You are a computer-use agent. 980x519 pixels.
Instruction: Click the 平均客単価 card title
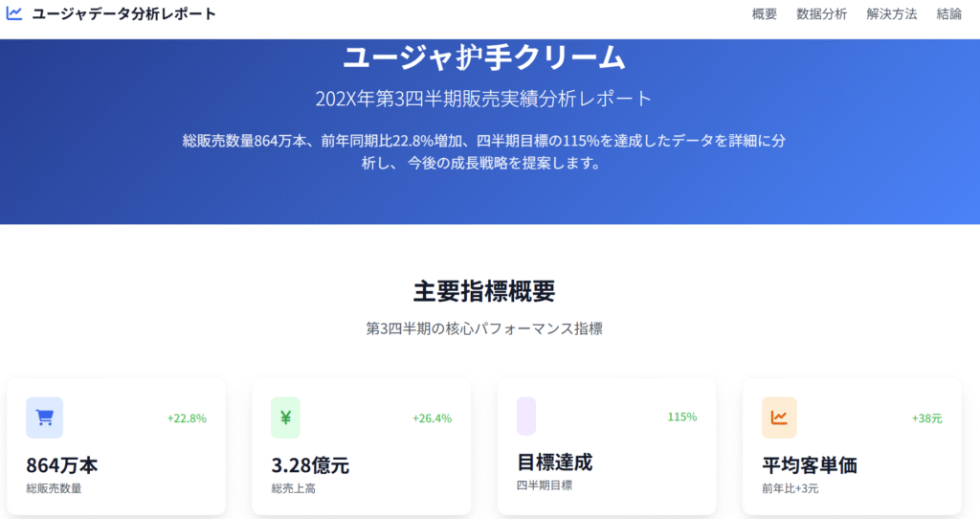pos(810,466)
